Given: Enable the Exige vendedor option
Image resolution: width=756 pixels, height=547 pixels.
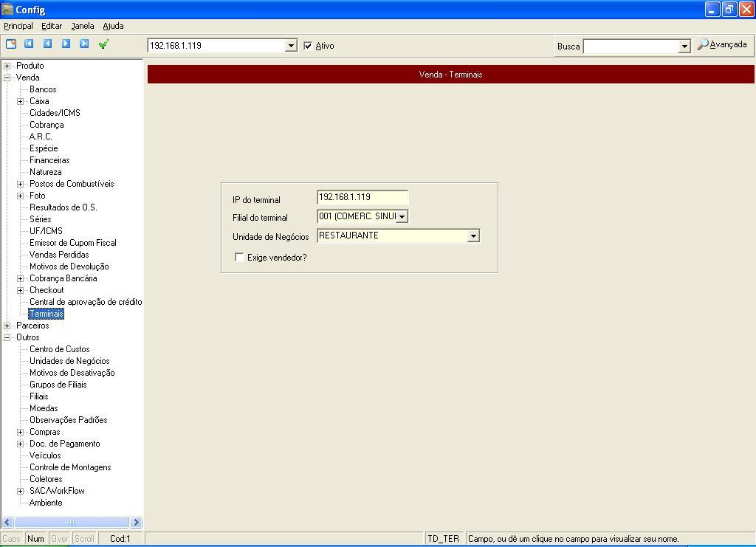Looking at the screenshot, I should pyautogui.click(x=239, y=258).
